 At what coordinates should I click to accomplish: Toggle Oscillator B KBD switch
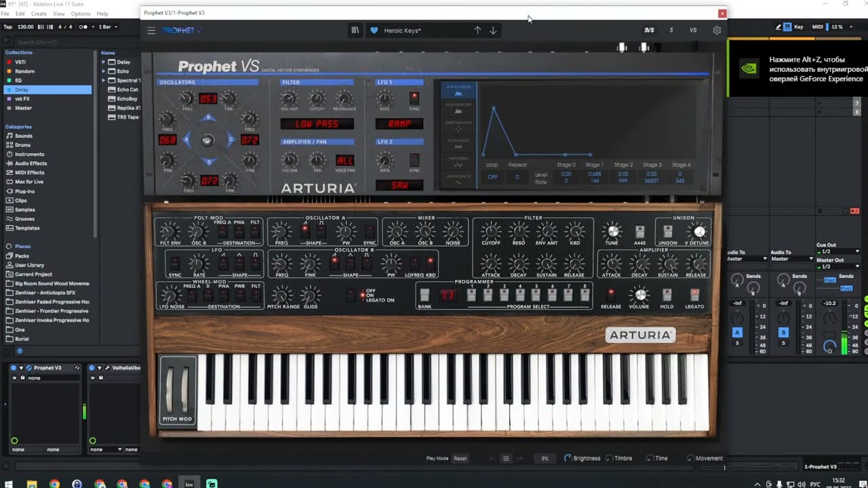(x=430, y=263)
